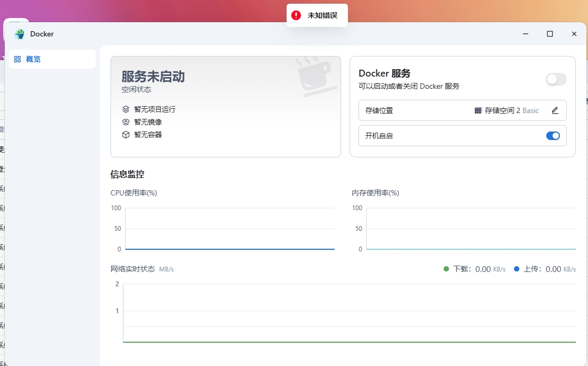This screenshot has width=588, height=366.
Task: Click the red error icon in notification
Action: pyautogui.click(x=296, y=15)
